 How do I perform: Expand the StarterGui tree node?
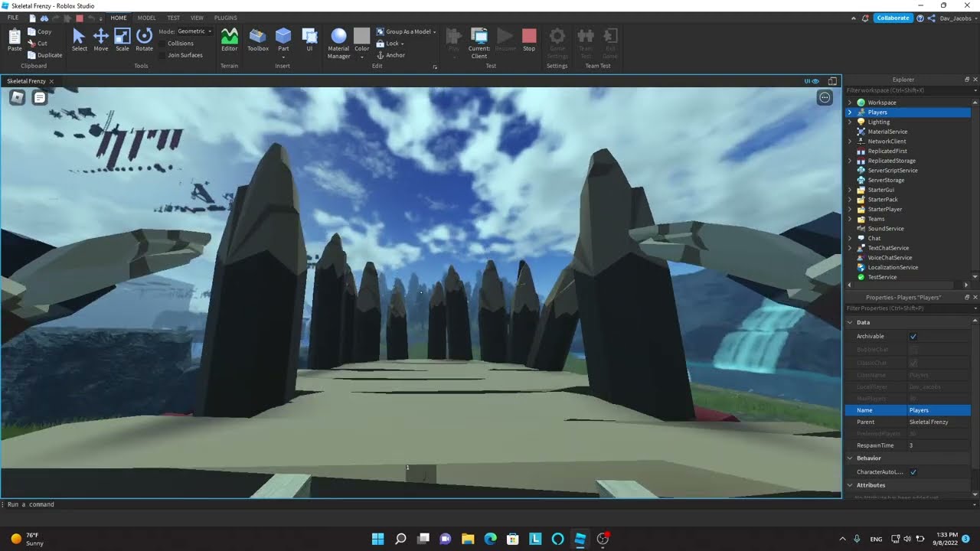pos(850,190)
